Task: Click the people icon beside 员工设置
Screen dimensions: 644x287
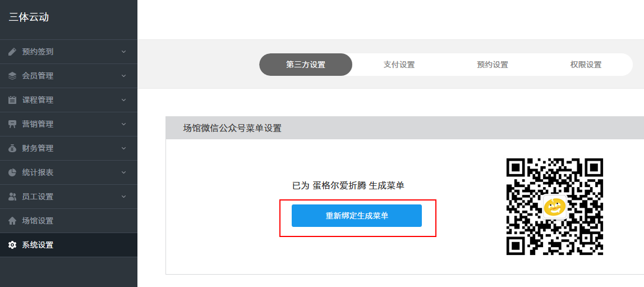Action: 12,197
